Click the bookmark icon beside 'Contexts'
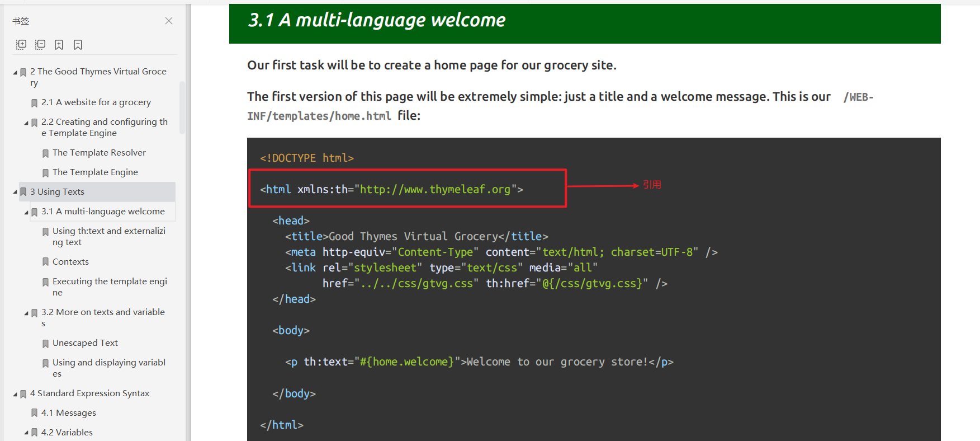This screenshot has height=441, width=980. pyautogui.click(x=46, y=262)
